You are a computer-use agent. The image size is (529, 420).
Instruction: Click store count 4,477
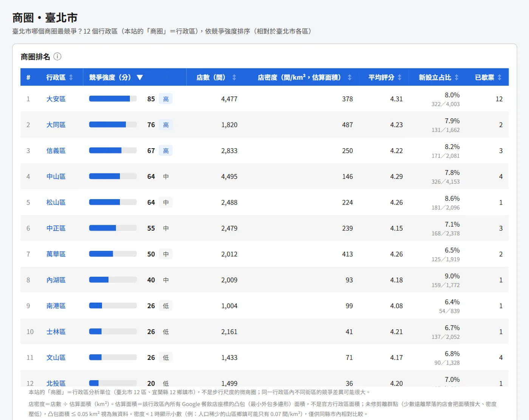pos(229,99)
